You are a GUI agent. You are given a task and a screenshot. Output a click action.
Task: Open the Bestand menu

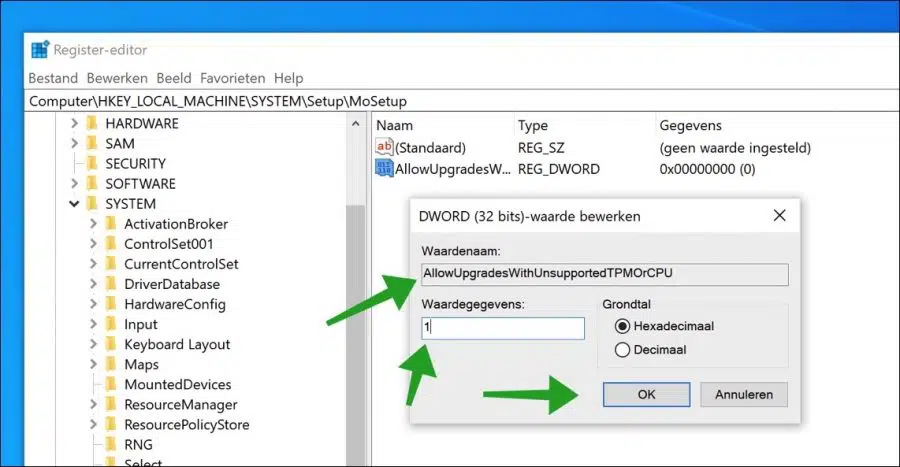pos(53,78)
